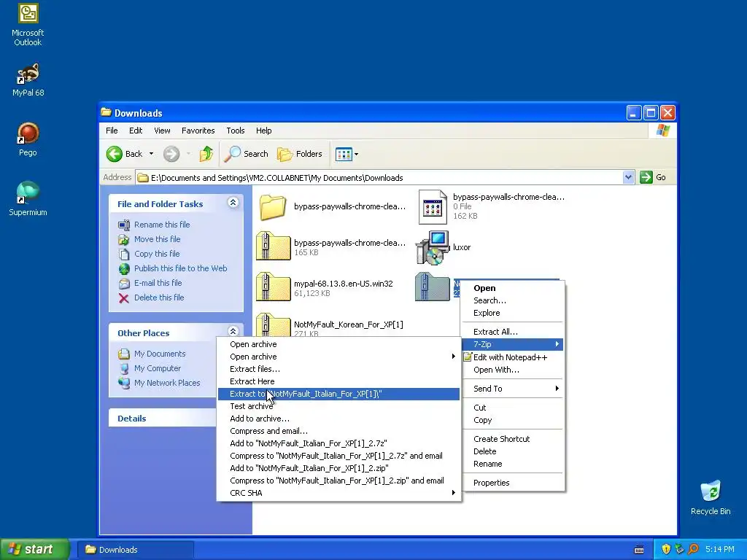
Task: Open My Computer from Other Places
Action: [x=158, y=368]
